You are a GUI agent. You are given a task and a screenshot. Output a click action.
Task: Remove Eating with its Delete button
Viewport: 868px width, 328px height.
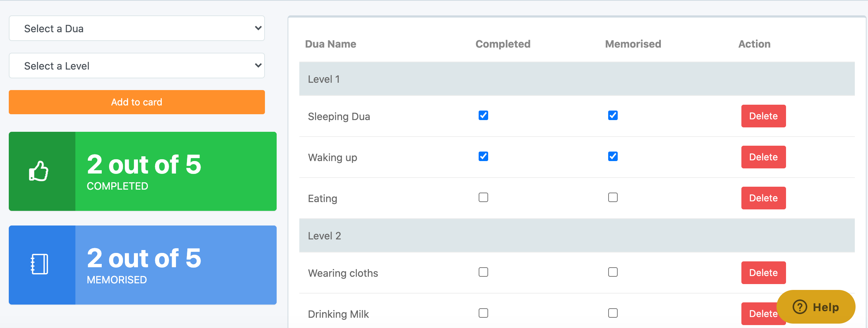click(763, 198)
